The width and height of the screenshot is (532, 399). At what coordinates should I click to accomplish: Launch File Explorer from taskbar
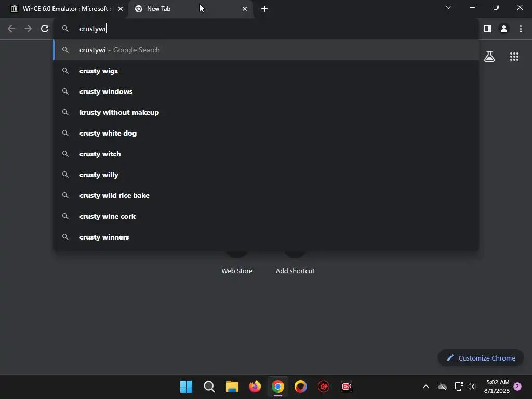232,387
